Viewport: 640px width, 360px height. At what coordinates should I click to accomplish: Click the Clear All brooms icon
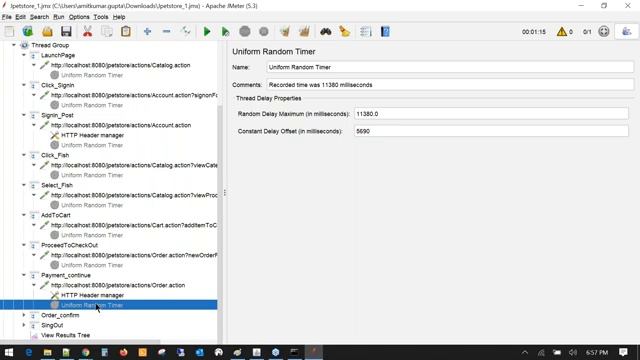click(304, 31)
